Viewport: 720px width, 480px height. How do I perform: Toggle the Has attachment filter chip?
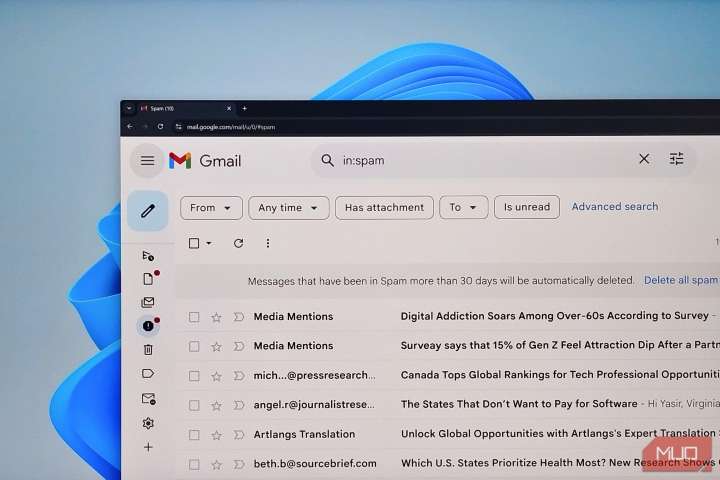pos(384,208)
